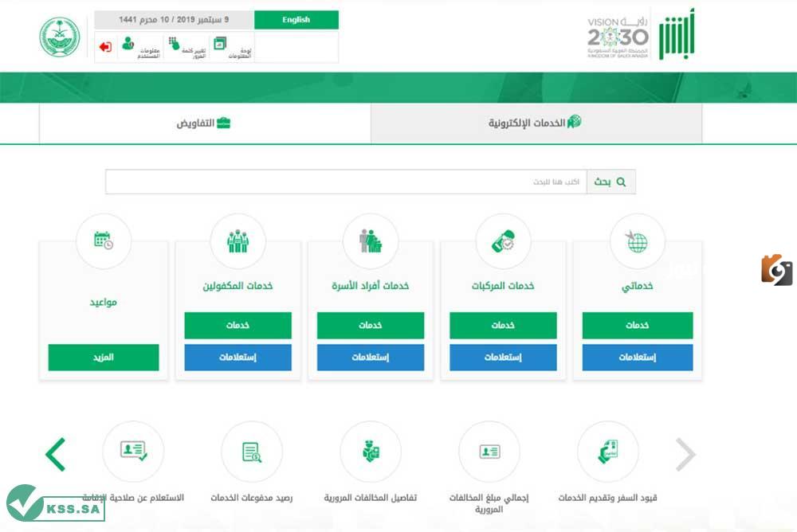The height and width of the screenshot is (532, 797).
Task: Click in the search text field
Action: pyautogui.click(x=346, y=182)
